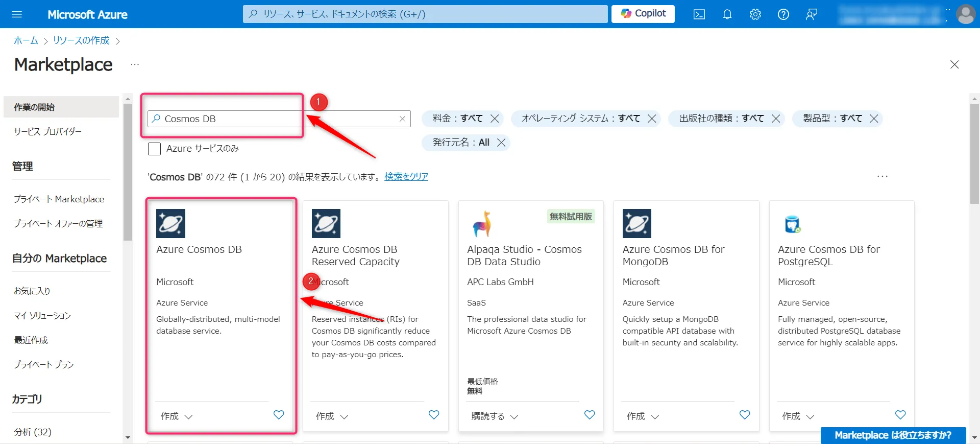Remove the オペレーティング システム filter

(652, 119)
